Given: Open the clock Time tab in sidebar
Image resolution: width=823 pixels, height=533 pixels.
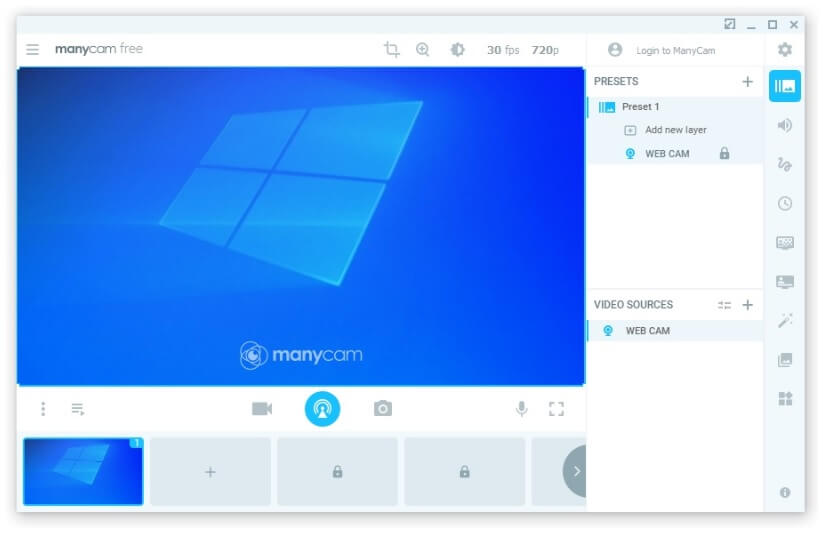Looking at the screenshot, I should click(785, 203).
